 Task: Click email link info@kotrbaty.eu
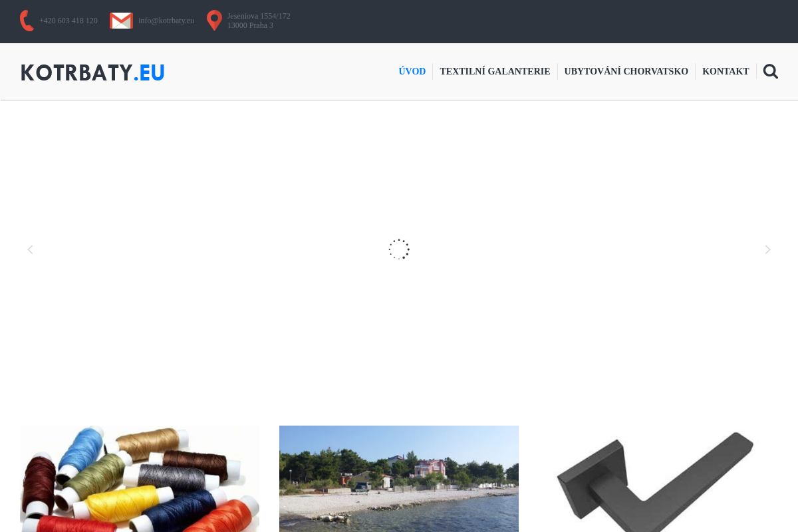tap(166, 21)
